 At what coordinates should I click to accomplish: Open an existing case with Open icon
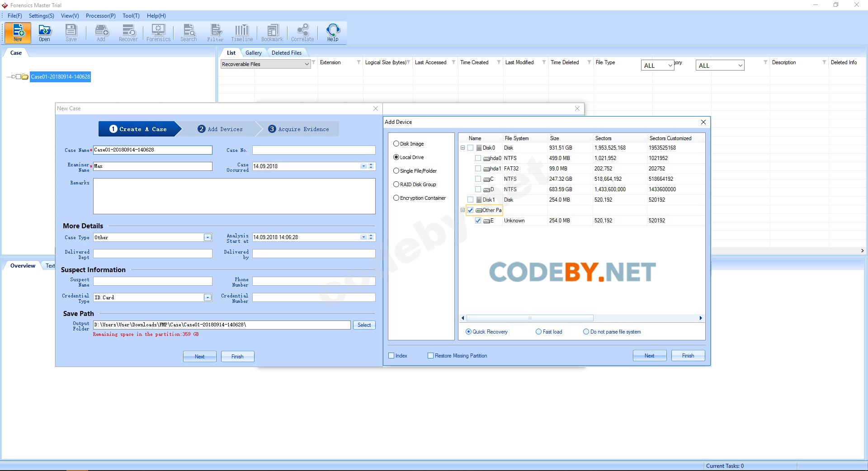pyautogui.click(x=44, y=33)
